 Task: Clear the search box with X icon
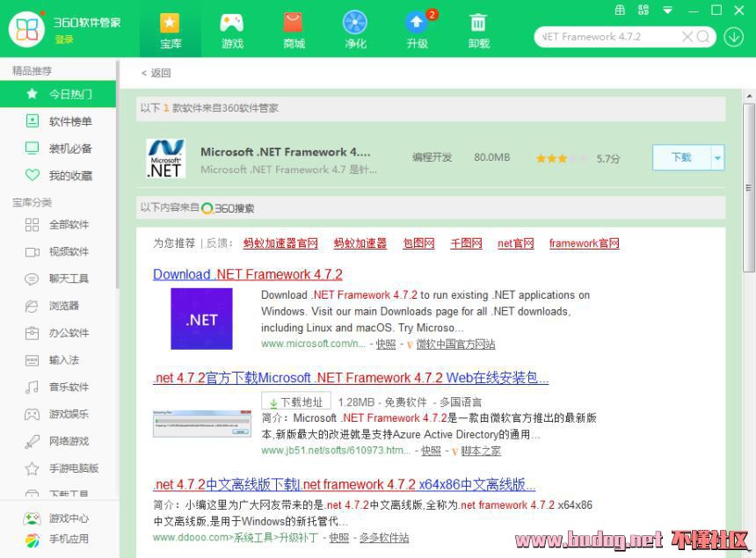pos(687,37)
